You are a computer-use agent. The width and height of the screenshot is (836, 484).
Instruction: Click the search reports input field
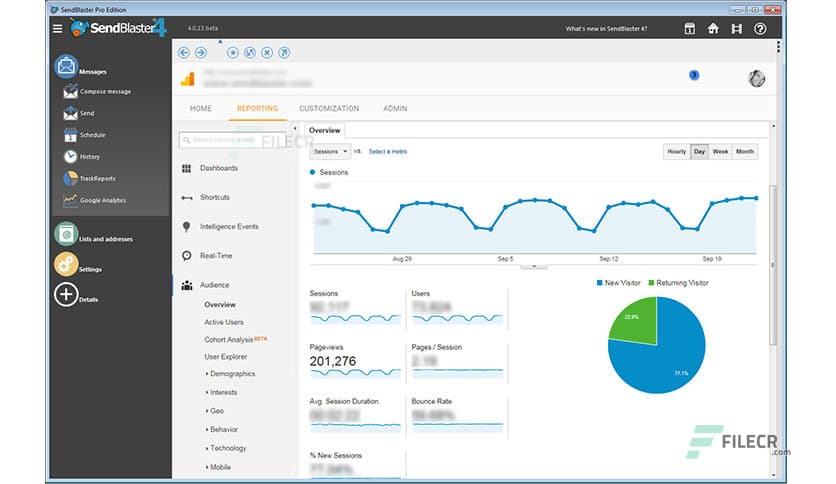click(x=232, y=140)
